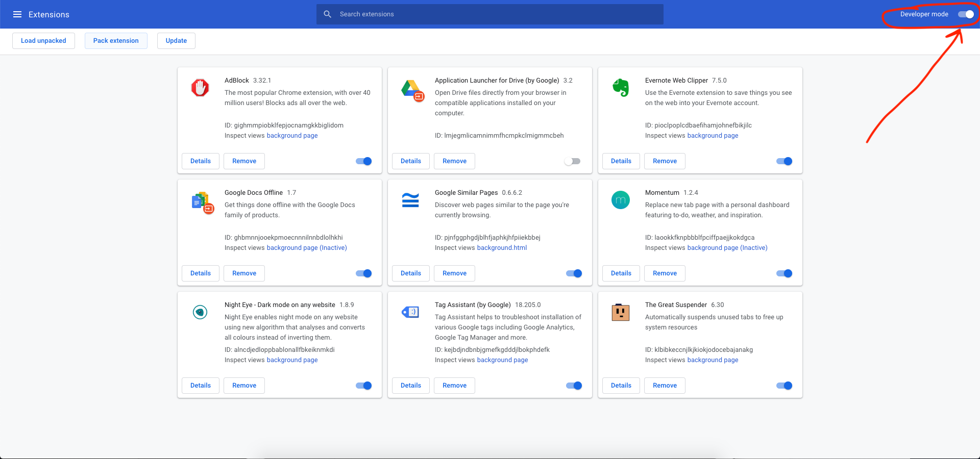Remove the AdBlock extension

(244, 161)
